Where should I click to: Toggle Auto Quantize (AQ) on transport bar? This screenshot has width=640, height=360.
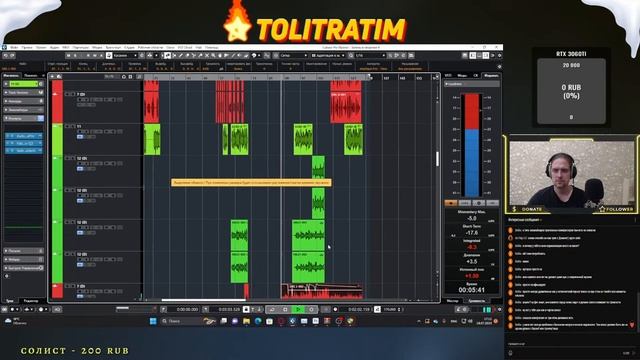click(57, 309)
